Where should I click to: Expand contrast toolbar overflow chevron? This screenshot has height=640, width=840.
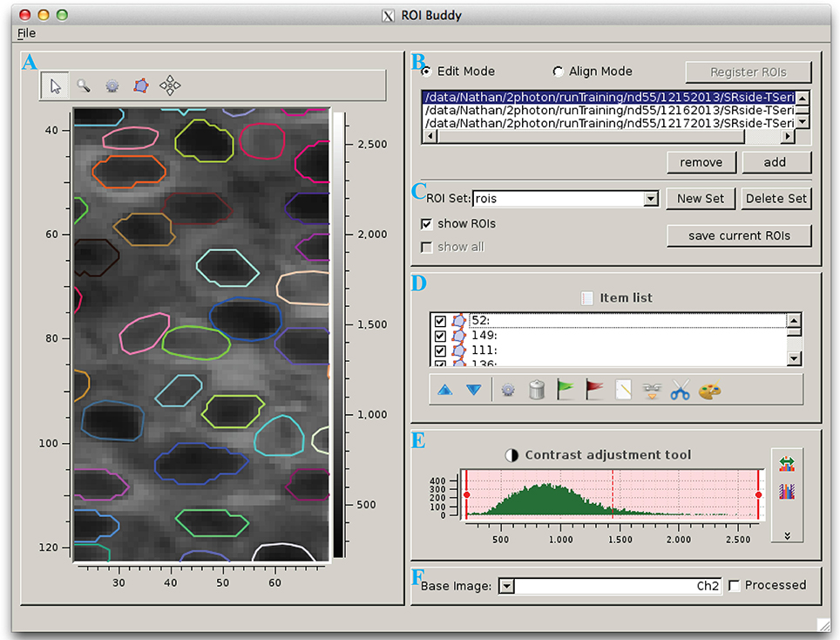(x=787, y=535)
